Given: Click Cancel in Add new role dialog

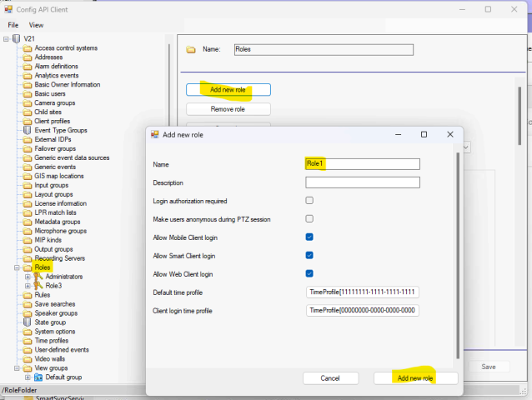Looking at the screenshot, I should pos(333,378).
